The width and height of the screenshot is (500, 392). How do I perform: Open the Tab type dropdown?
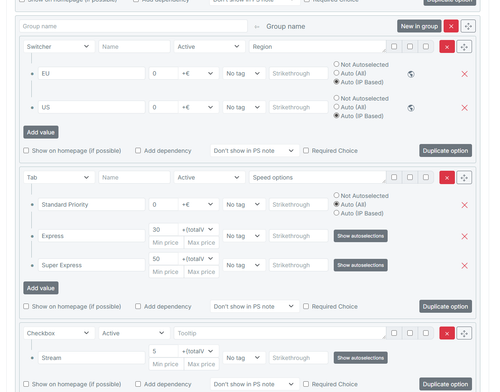pos(59,177)
